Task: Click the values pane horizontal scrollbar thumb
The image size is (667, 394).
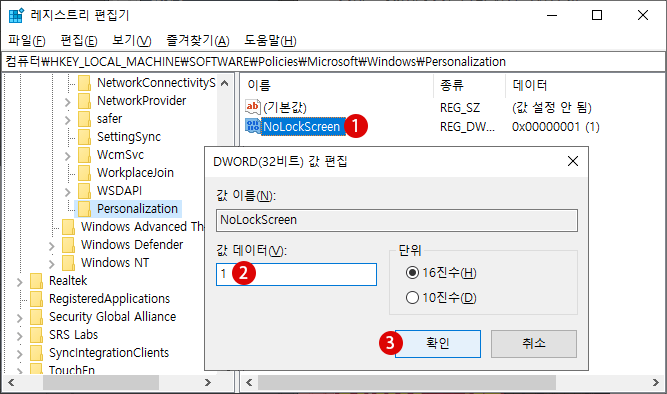Action: [407, 383]
